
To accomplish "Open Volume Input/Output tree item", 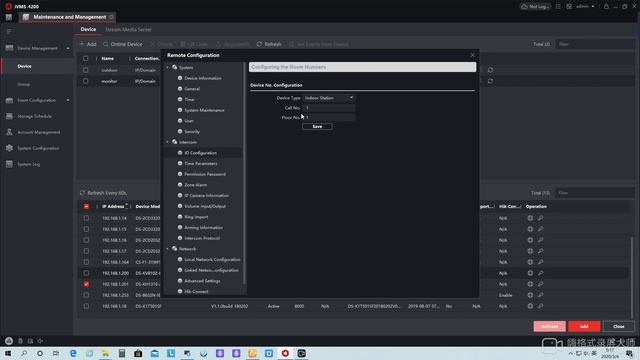I will coord(205,206).
